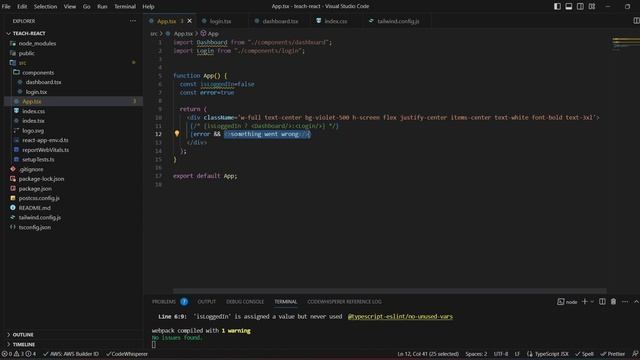Switch to login.tsx tab
Screen dimensions: 640x360
[220, 21]
